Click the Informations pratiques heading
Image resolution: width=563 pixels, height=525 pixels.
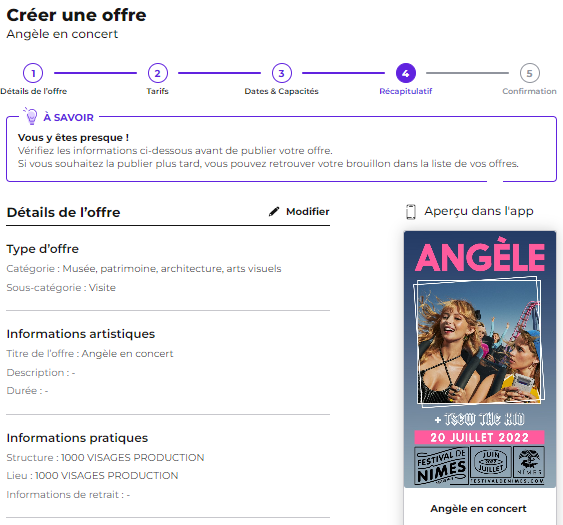coord(77,438)
